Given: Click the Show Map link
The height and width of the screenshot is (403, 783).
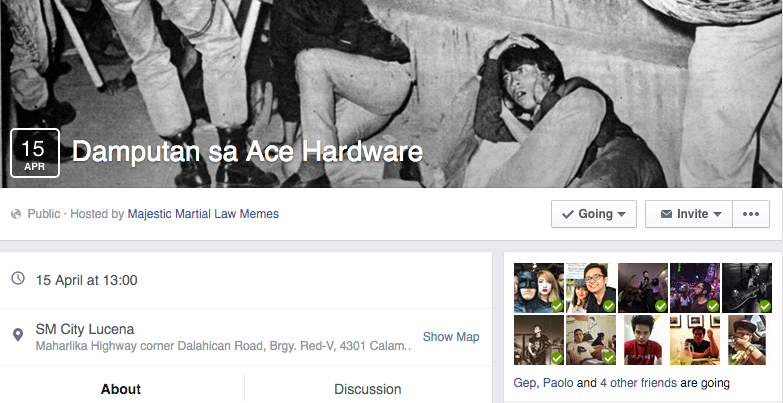Looking at the screenshot, I should [x=451, y=337].
